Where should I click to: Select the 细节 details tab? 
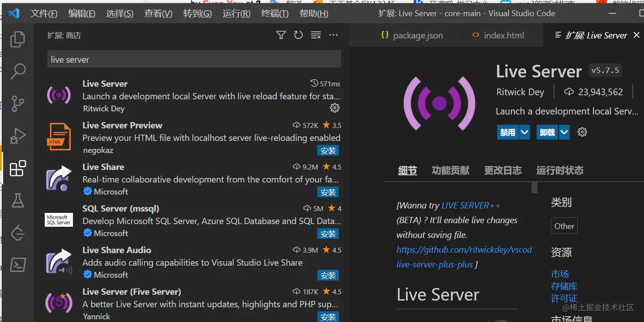click(x=408, y=170)
